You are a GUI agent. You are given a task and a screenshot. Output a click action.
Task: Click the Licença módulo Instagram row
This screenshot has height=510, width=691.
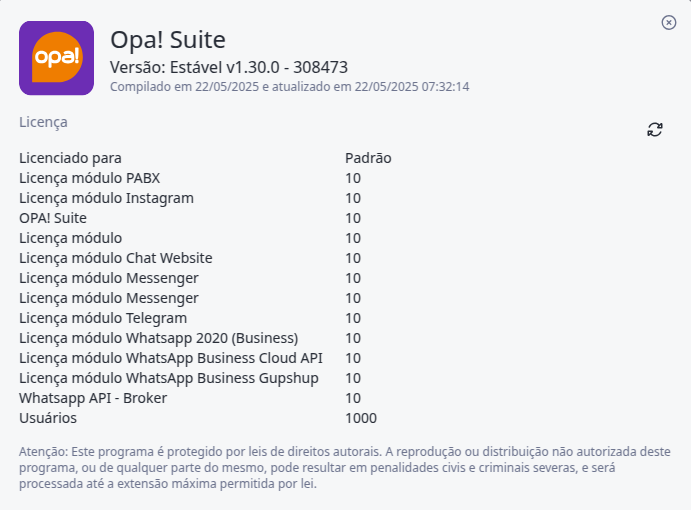tap(190, 198)
